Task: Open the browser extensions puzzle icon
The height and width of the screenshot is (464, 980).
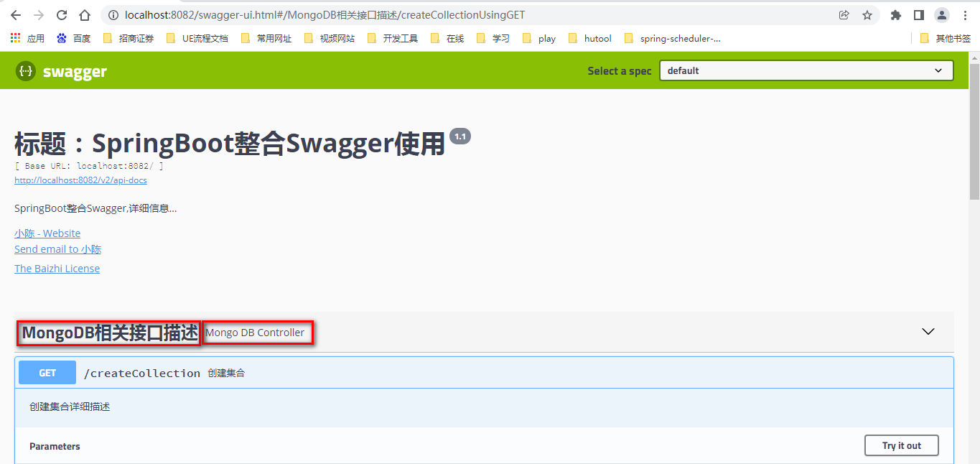Action: [x=895, y=15]
